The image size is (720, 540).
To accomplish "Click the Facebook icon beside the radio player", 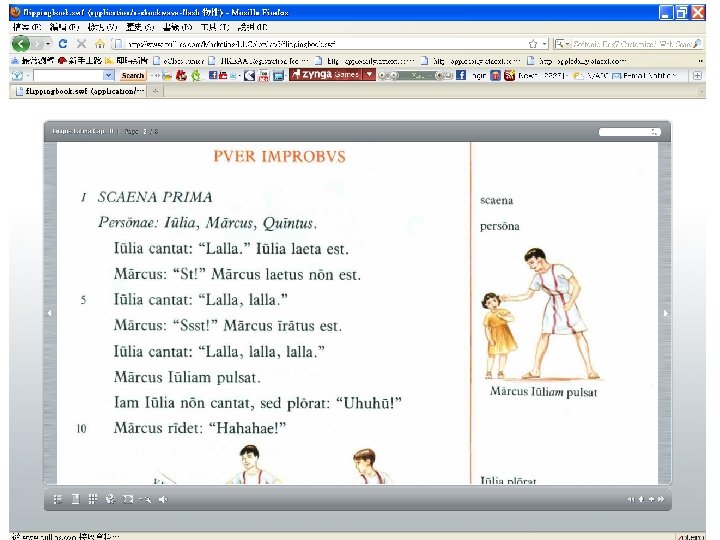I will click(x=461, y=75).
